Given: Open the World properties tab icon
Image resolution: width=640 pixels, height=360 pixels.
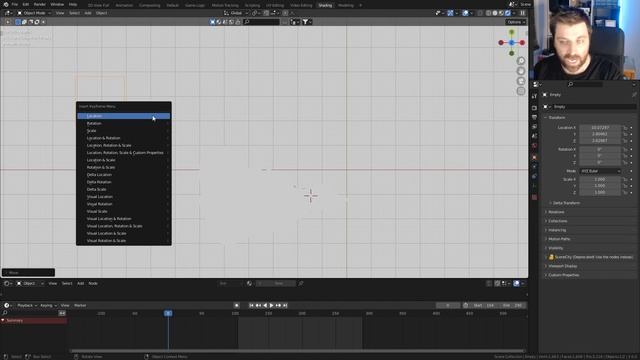Looking at the screenshot, I should (534, 146).
